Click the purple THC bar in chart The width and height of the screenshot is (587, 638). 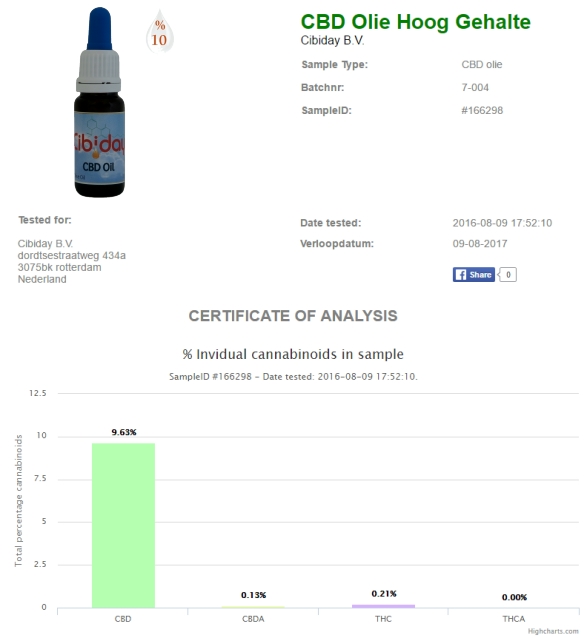coord(383,606)
